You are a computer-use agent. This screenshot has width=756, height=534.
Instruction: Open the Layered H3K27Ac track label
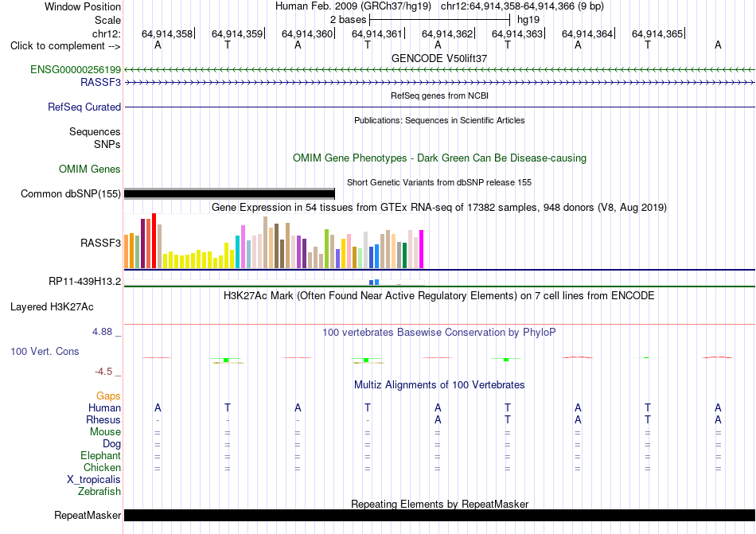[52, 307]
